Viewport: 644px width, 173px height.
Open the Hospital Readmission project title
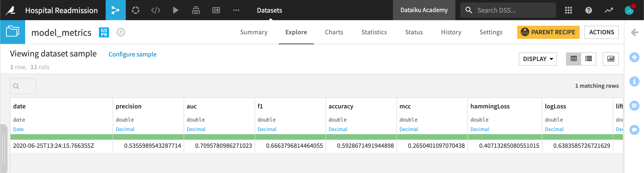coord(61,10)
